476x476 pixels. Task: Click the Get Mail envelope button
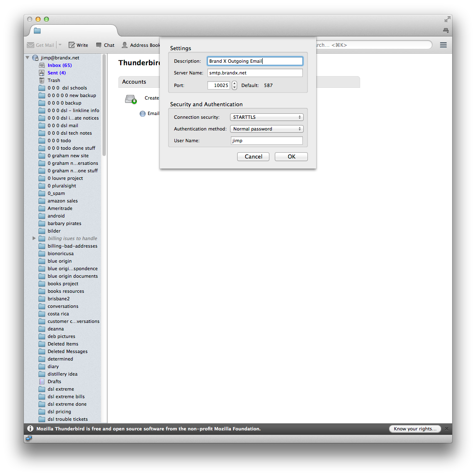(41, 45)
